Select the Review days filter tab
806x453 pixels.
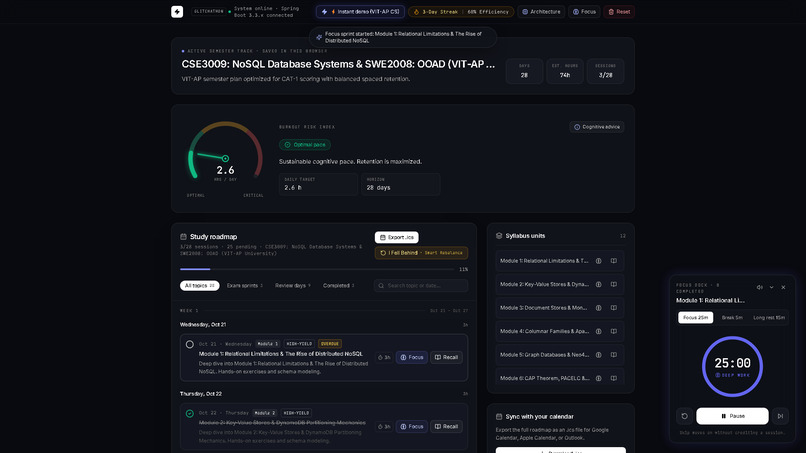point(292,285)
